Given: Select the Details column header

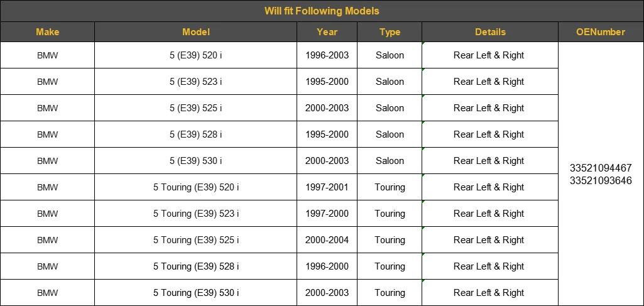Looking at the screenshot, I should pyautogui.click(x=490, y=32).
